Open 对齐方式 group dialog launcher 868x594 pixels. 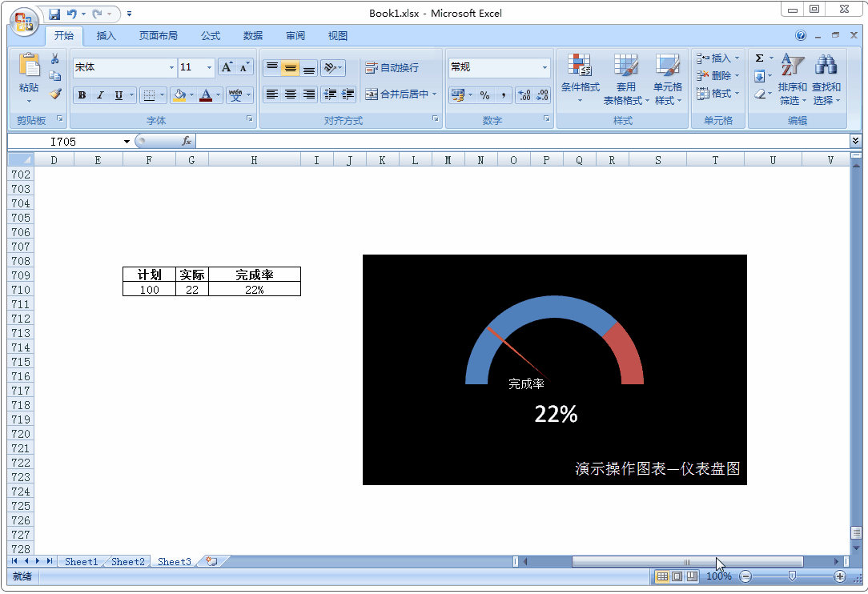435,118
